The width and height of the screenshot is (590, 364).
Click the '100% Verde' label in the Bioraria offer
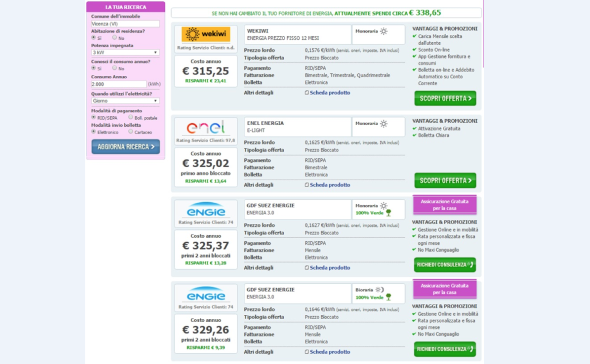tap(369, 297)
